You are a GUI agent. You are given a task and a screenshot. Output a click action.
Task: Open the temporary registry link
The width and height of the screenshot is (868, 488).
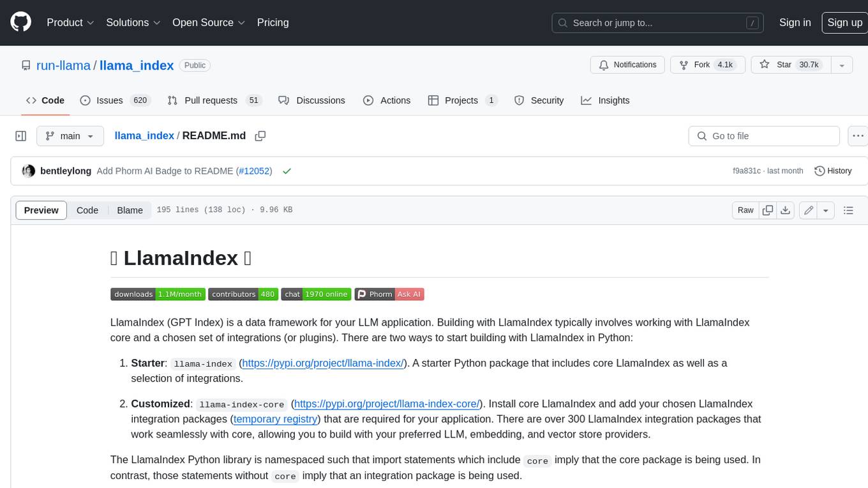(x=276, y=420)
